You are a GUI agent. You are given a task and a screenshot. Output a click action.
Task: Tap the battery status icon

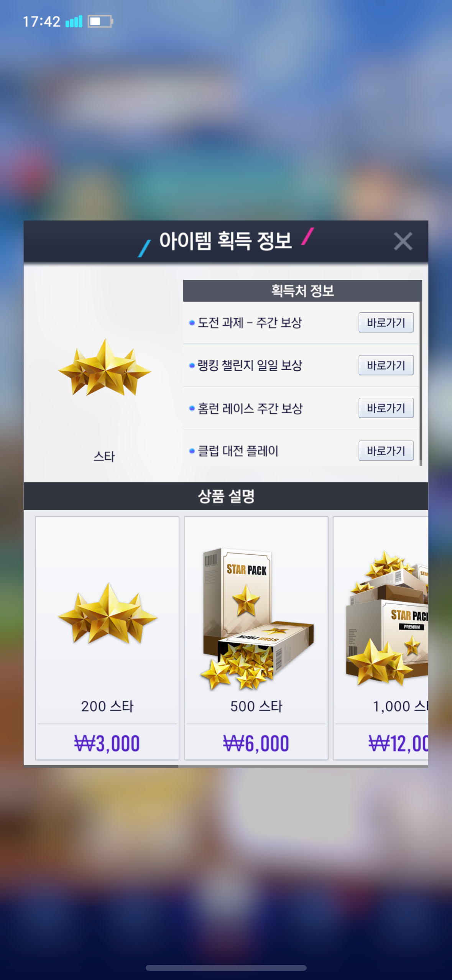click(100, 21)
